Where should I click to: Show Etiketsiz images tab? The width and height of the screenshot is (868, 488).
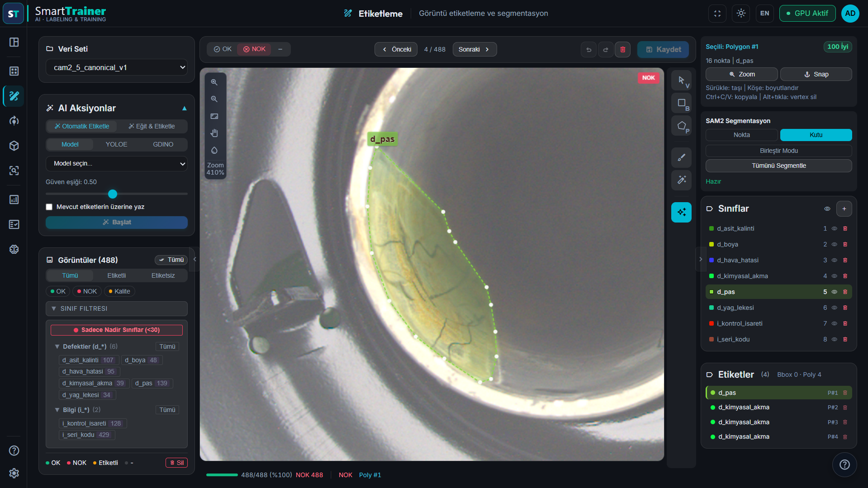[x=163, y=276]
